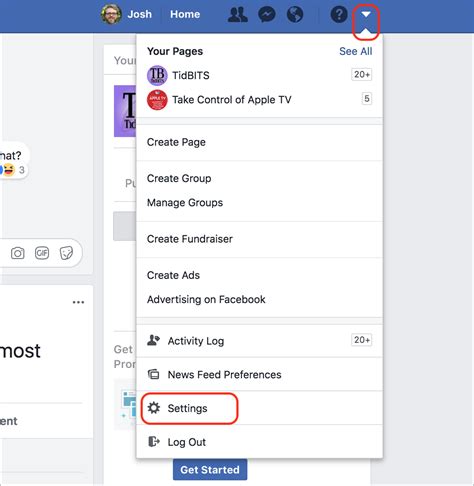
Task: Open Take Control of Apple TV page
Action: click(x=259, y=100)
